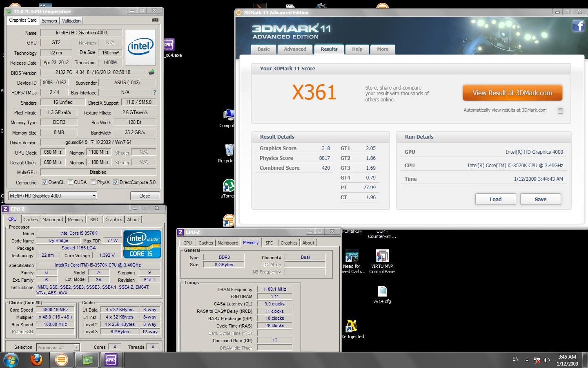Viewport: 588px width, 368px height.
Task: Click the network disconnected tray icon
Action: click(x=537, y=360)
